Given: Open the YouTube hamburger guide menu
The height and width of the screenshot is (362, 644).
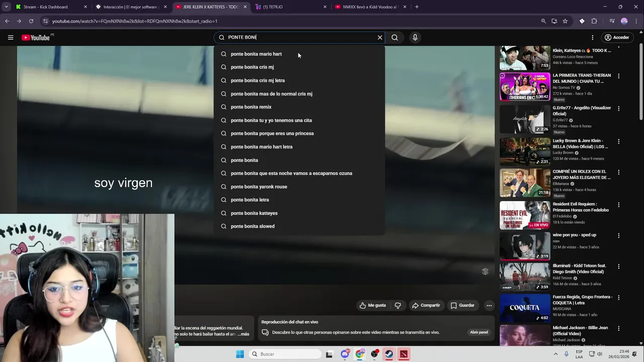Looking at the screenshot, I should tap(11, 37).
